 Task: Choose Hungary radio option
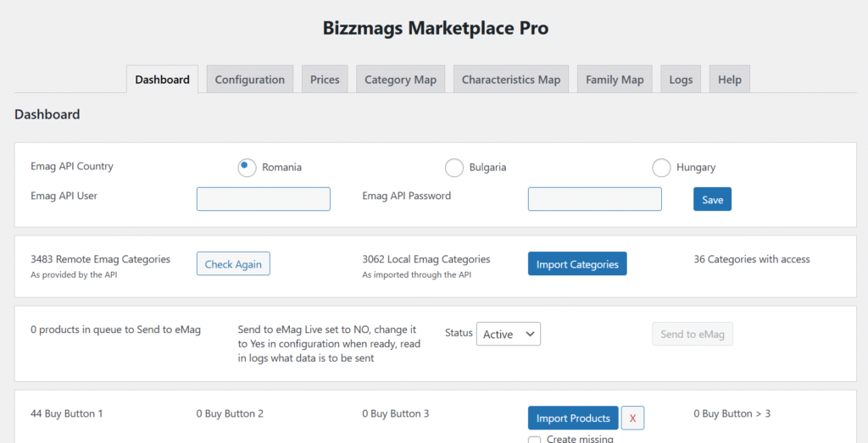[x=661, y=168]
